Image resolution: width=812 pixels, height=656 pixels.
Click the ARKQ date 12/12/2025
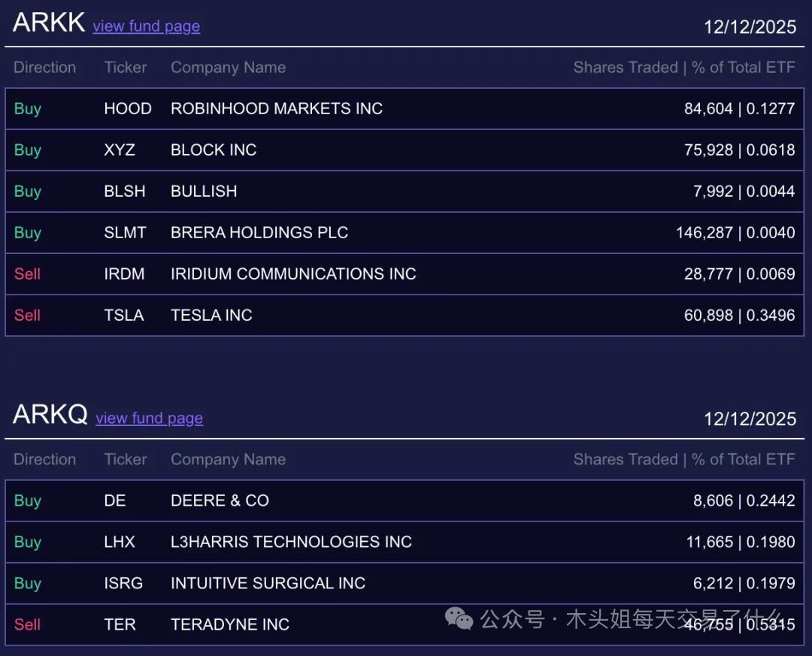click(750, 419)
